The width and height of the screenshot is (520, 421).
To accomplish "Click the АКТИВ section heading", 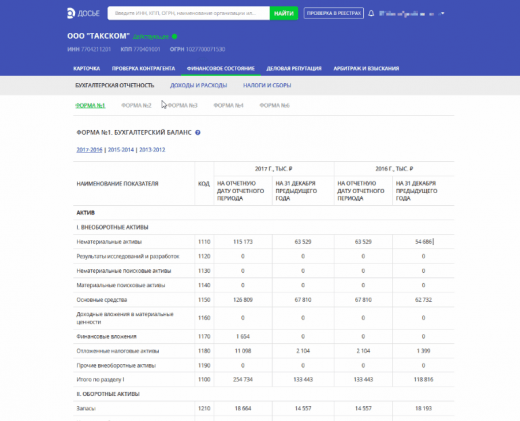I will coord(86,213).
